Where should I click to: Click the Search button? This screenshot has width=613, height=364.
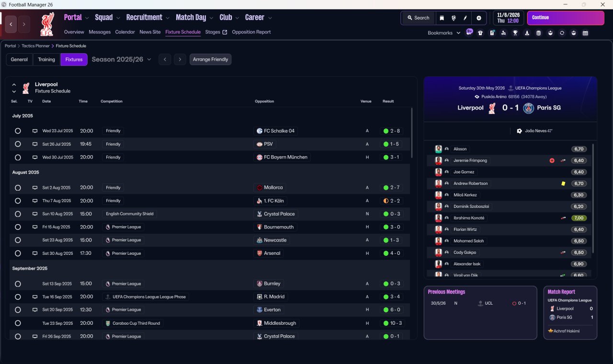(x=418, y=18)
